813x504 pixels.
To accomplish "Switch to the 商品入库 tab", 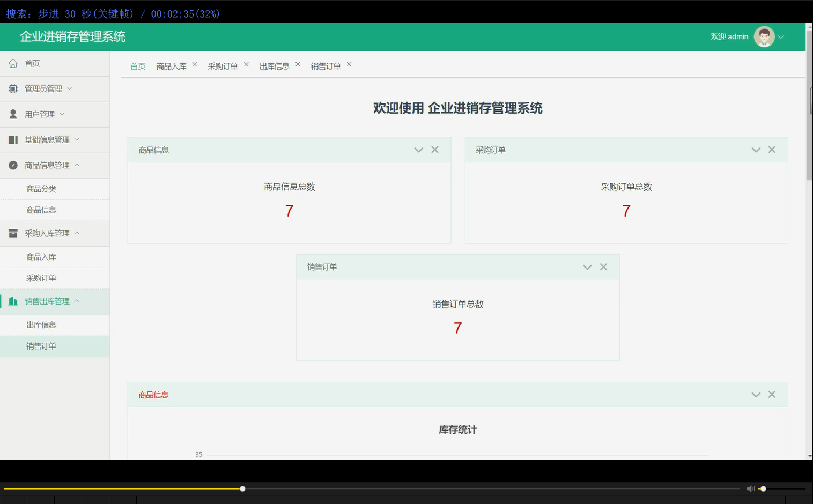I will [172, 65].
